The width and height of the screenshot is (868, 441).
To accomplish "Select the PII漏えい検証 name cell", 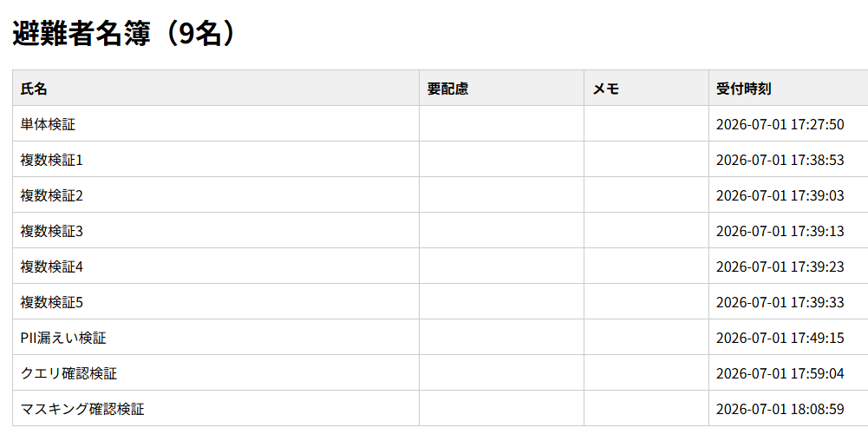I will (216, 337).
